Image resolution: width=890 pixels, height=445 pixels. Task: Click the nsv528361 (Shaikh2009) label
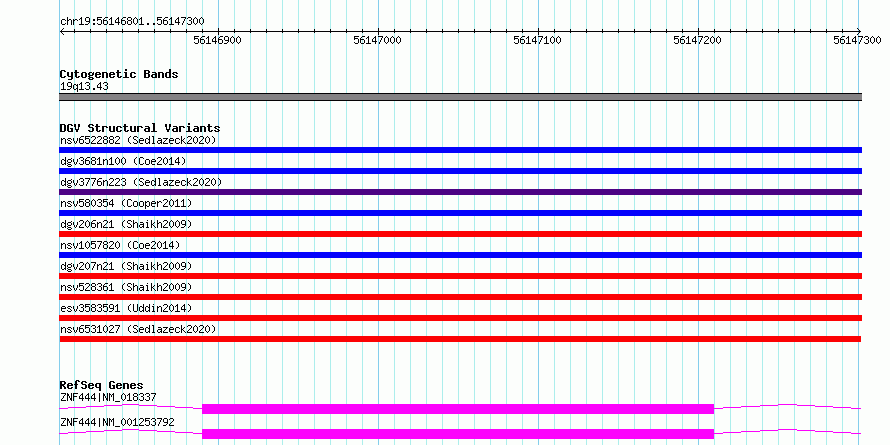click(x=126, y=287)
